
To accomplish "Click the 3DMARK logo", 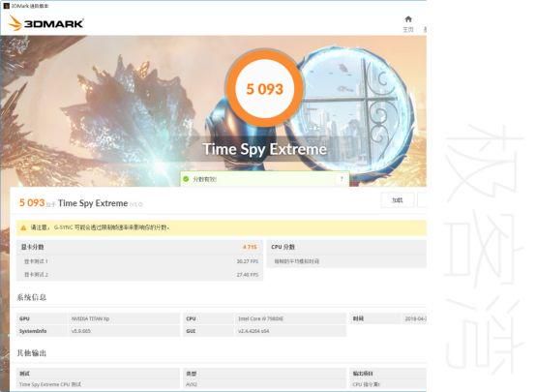I will 46,23.
